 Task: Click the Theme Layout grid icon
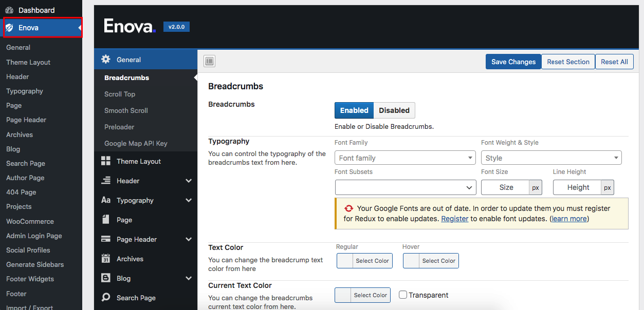tap(106, 161)
